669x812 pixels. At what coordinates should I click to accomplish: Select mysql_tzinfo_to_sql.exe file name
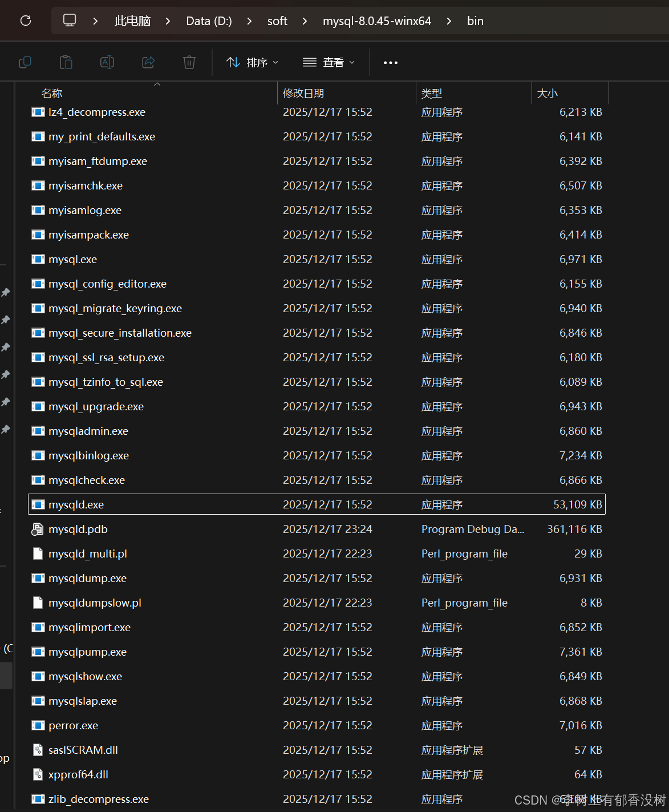pyautogui.click(x=106, y=382)
